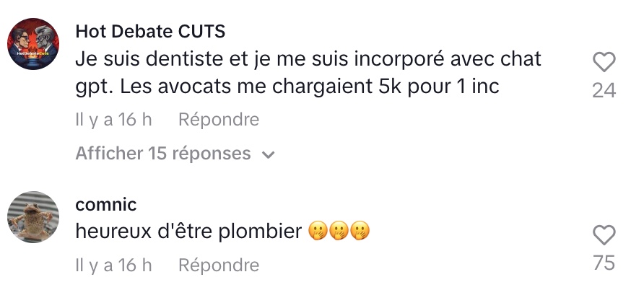
Task: Select the heureux d'être plombier text
Action: point(188,232)
